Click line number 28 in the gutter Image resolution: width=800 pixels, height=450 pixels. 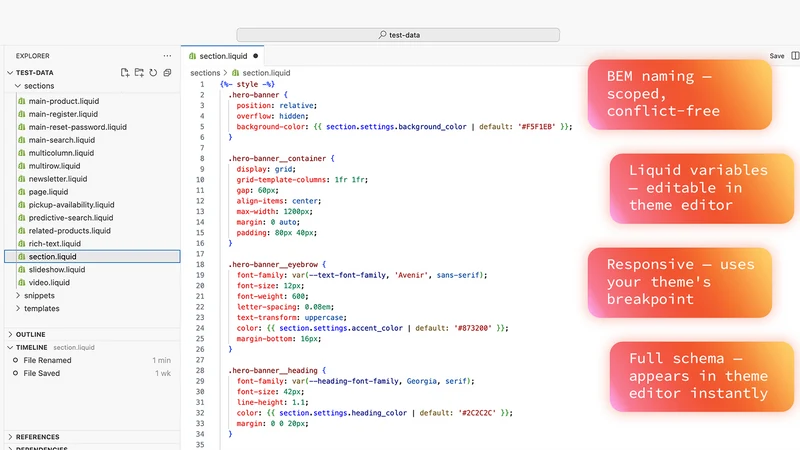[x=200, y=370]
